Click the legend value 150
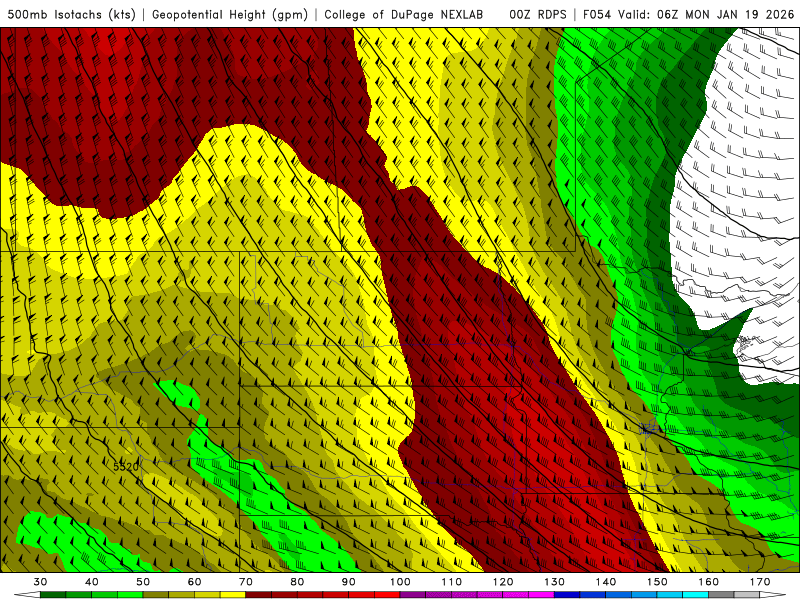 click(657, 582)
